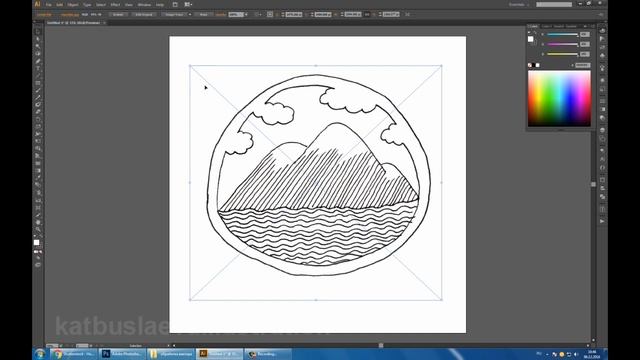Image resolution: width=640 pixels, height=360 pixels.
Task: Select the Rectangle tool
Action: 38,83
